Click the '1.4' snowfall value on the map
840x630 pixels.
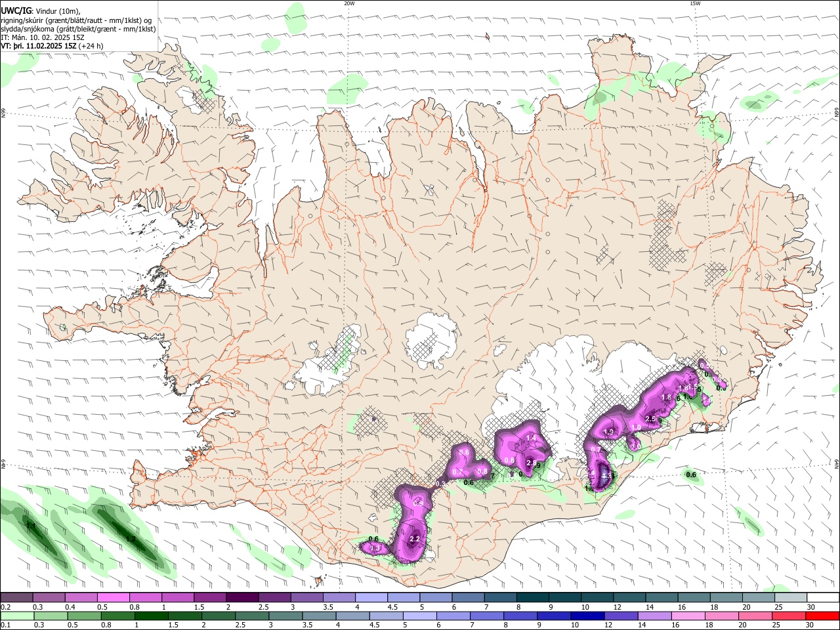pyautogui.click(x=532, y=438)
